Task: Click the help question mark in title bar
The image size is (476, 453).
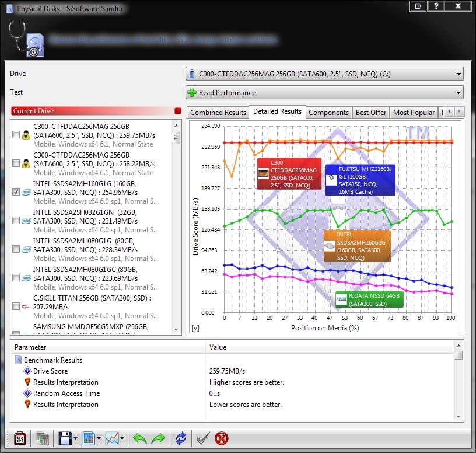Action: click(436, 6)
